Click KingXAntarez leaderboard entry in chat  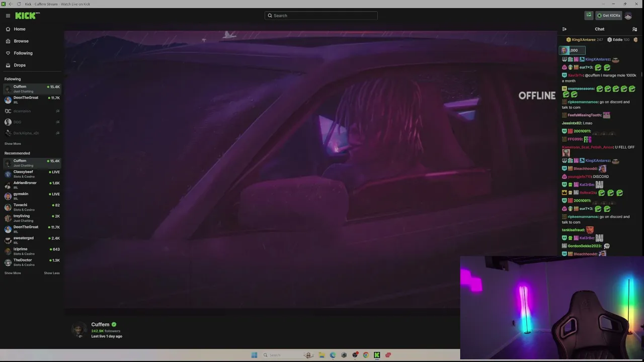[x=585, y=40]
